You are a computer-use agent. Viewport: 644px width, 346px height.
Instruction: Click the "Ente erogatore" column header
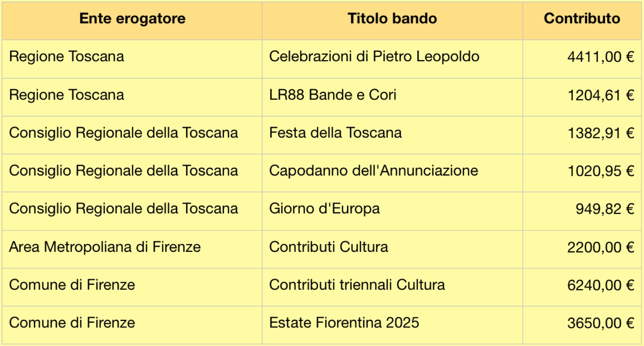tap(132, 19)
